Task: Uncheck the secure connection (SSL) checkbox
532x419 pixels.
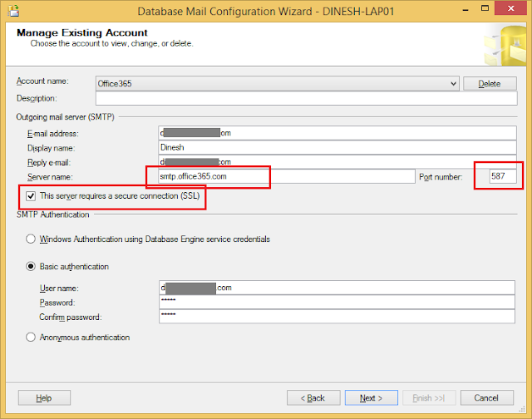Action: [31, 196]
